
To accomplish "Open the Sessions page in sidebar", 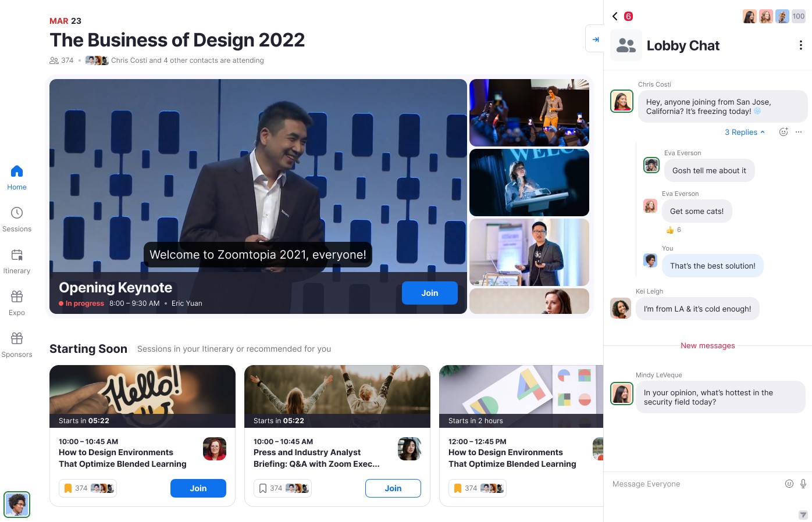I will 17,219.
